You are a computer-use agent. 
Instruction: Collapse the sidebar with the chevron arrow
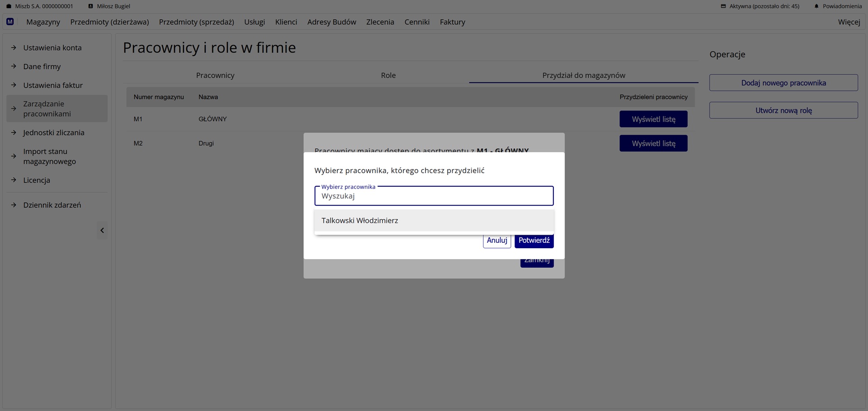tap(102, 231)
